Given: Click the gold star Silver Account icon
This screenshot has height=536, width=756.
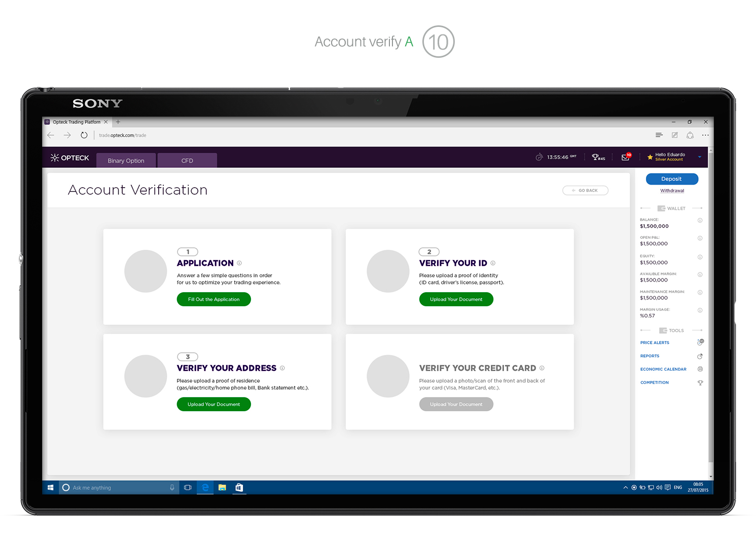Looking at the screenshot, I should pos(650,157).
